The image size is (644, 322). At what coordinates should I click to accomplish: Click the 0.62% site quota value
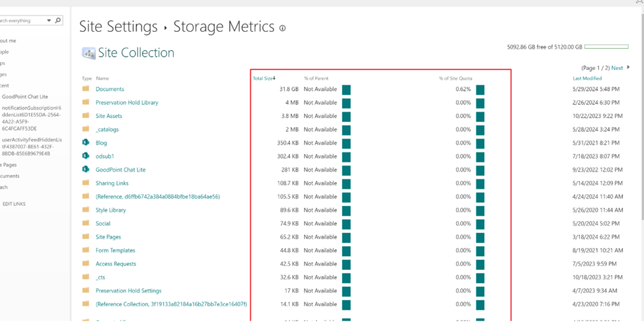click(463, 89)
